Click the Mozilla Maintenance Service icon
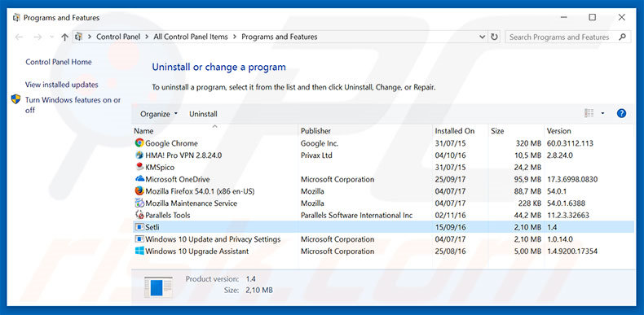Image resolution: width=644 pixels, height=315 pixels. (139, 203)
